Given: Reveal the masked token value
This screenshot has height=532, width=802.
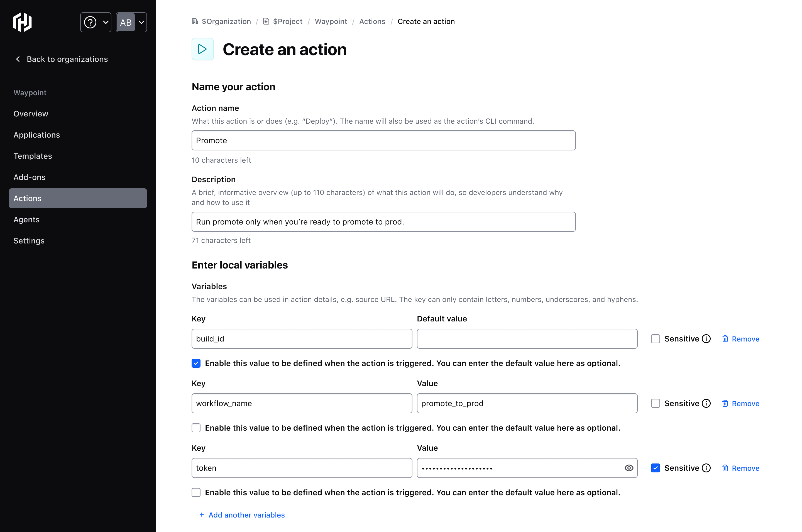Looking at the screenshot, I should pyautogui.click(x=629, y=468).
